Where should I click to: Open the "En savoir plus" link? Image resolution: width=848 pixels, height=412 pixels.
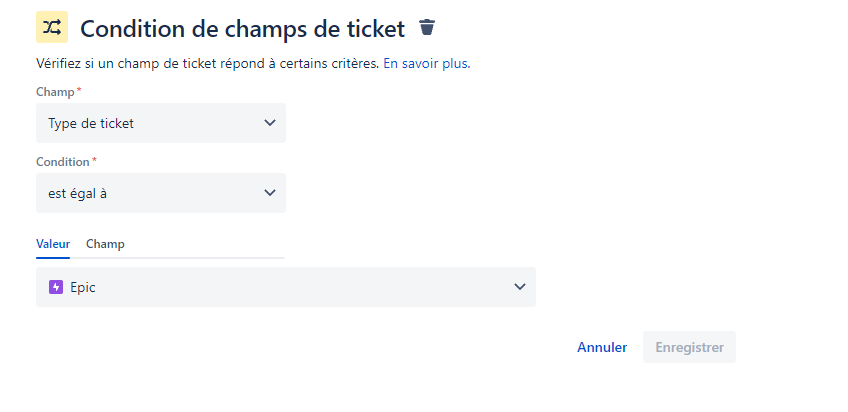[427, 63]
